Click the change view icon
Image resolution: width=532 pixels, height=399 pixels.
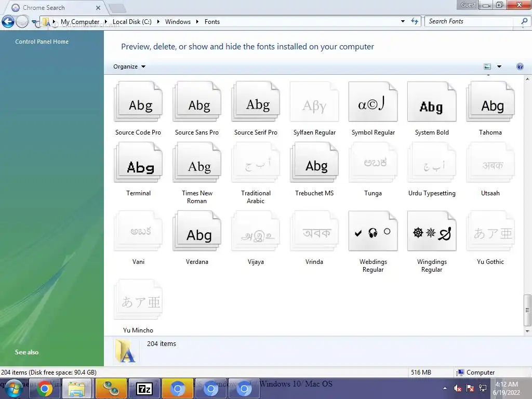point(487,66)
